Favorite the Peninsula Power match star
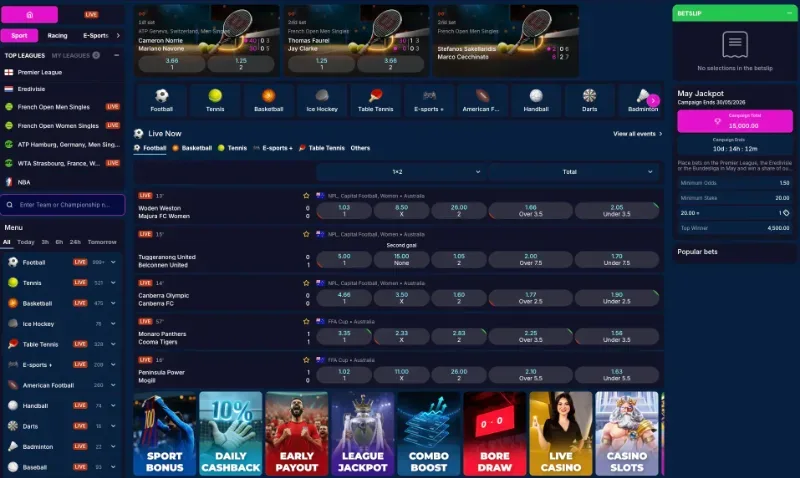The height and width of the screenshot is (478, 800). (306, 360)
